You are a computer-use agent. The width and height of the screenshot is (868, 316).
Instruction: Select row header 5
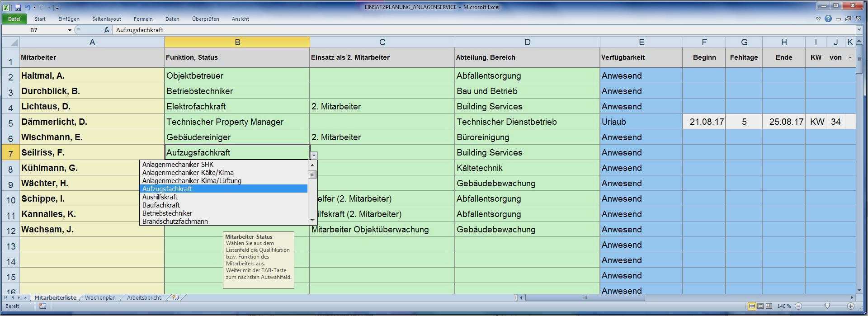click(11, 122)
